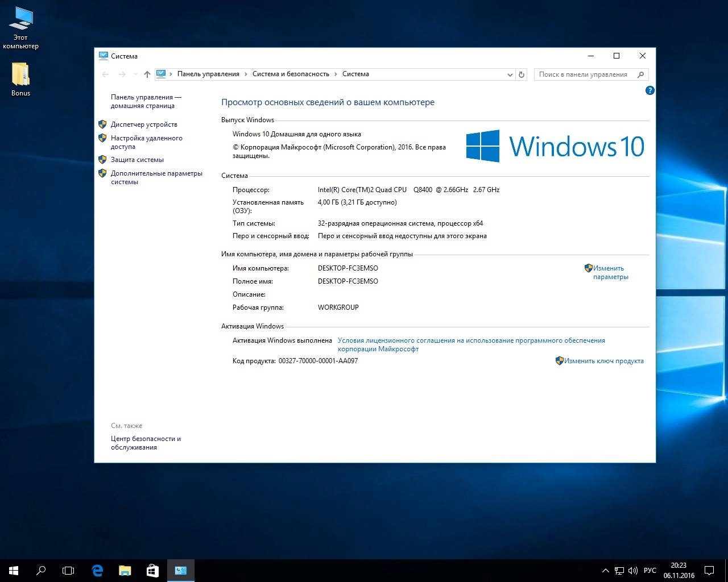
Task: Go back with the navigation arrow
Action: 105,74
